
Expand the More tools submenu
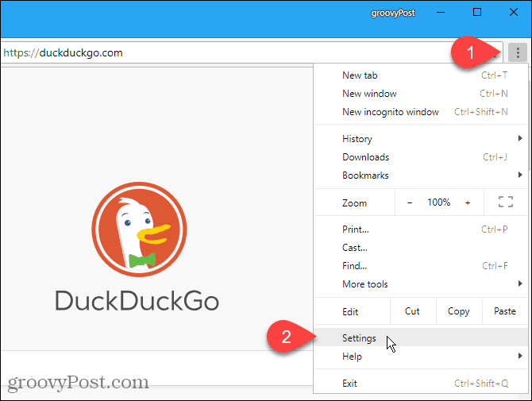(421, 284)
